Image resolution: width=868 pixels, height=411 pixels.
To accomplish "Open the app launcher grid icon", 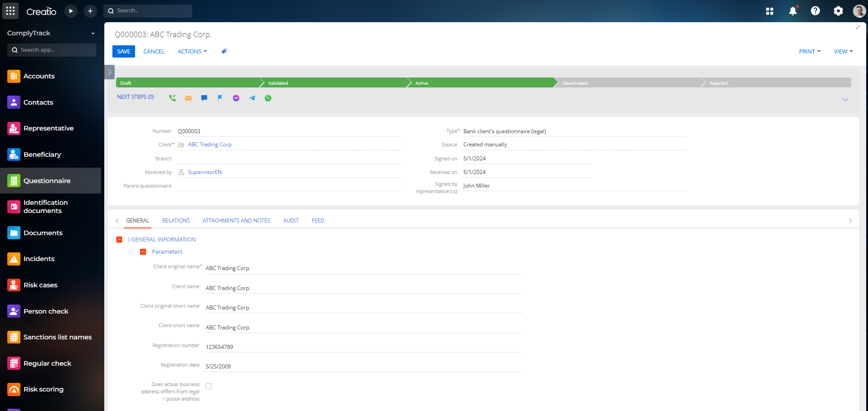I will click(x=10, y=11).
